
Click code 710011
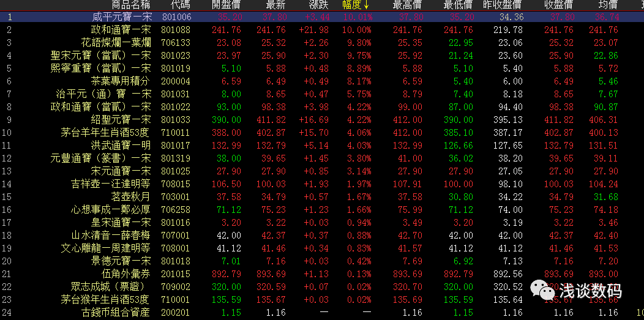click(x=176, y=133)
